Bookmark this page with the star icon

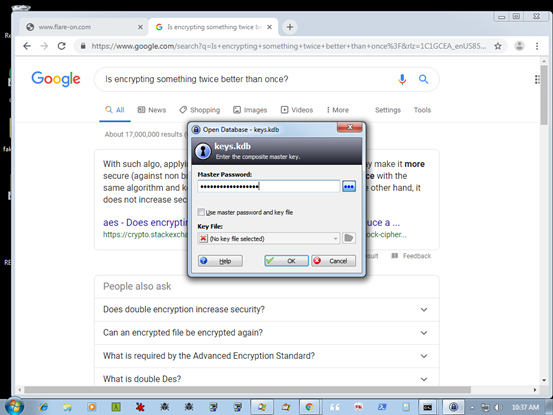point(498,46)
